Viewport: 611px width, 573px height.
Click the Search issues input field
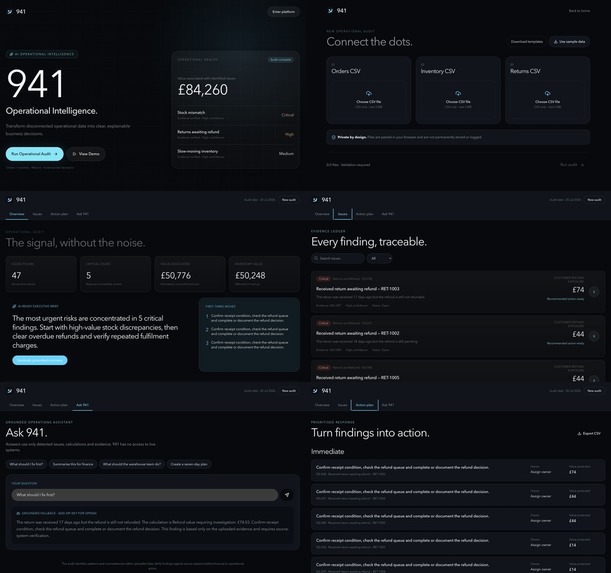338,258
